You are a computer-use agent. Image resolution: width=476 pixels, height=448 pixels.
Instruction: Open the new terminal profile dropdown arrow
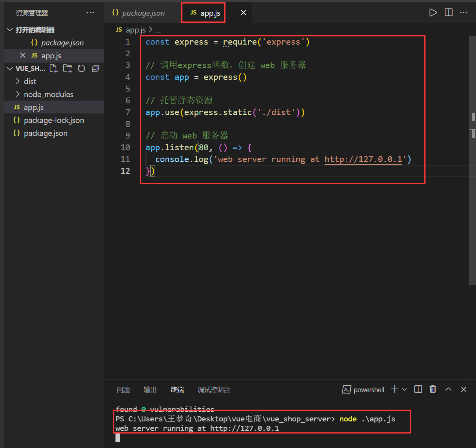pyautogui.click(x=404, y=390)
